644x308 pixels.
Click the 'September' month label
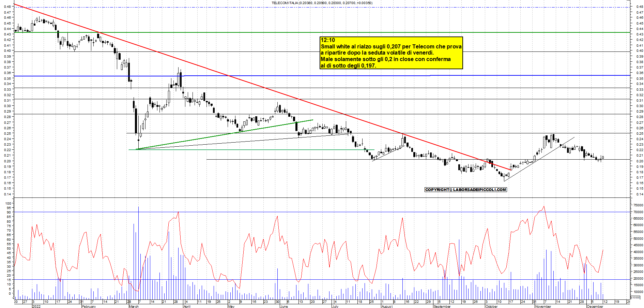pyautogui.click(x=442, y=306)
